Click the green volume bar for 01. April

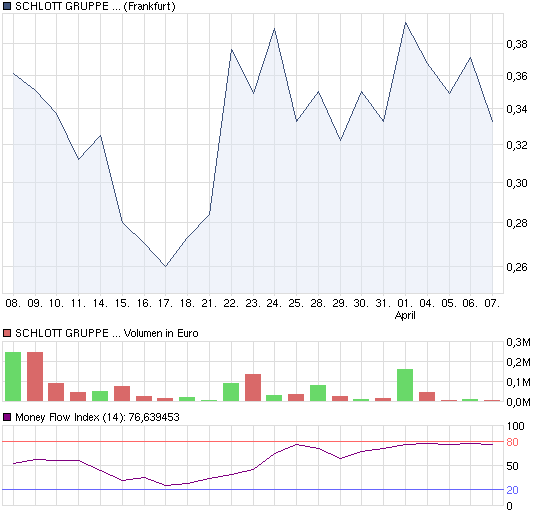coord(405,385)
